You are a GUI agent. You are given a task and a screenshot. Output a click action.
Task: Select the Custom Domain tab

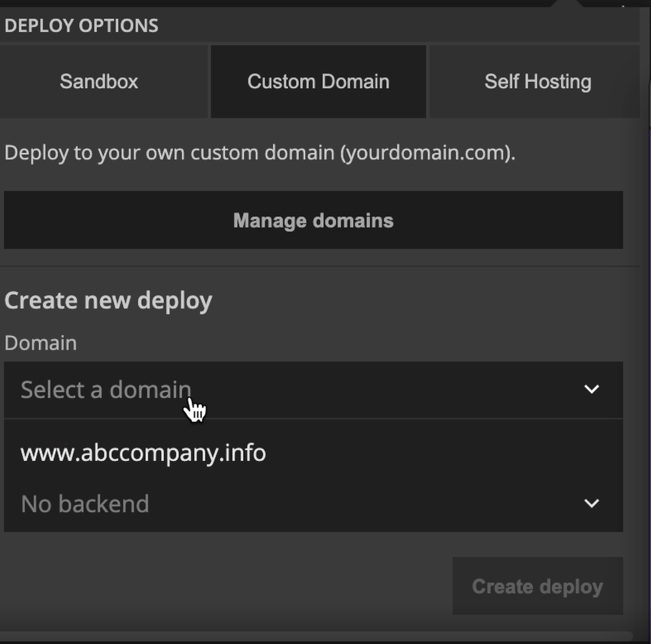(318, 81)
